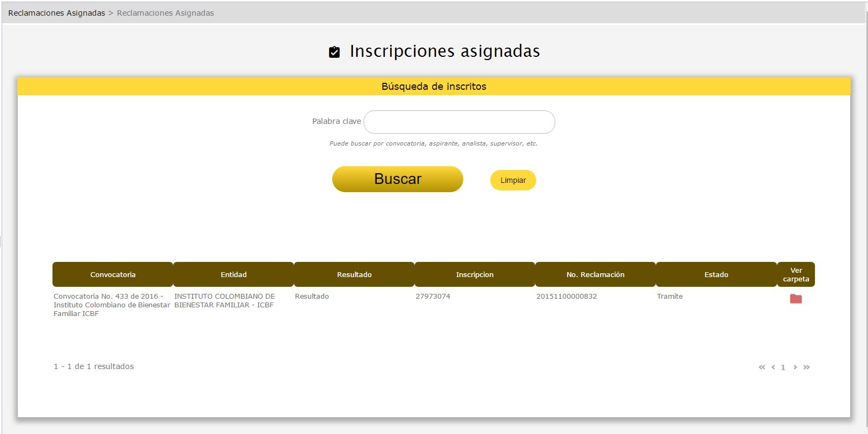Select the inscription number 27973074 cell

click(433, 297)
